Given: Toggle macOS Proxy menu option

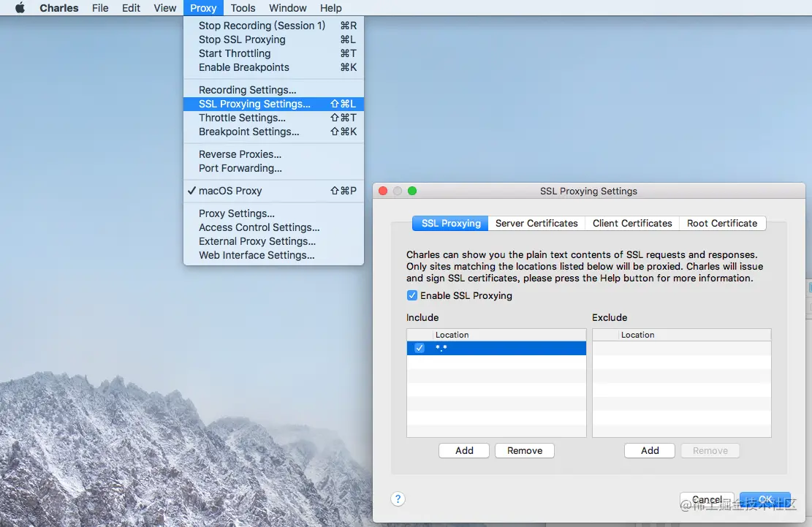Looking at the screenshot, I should click(x=273, y=191).
